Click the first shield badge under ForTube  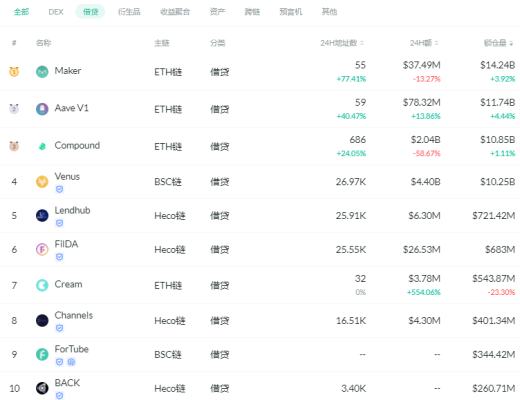(x=59, y=362)
